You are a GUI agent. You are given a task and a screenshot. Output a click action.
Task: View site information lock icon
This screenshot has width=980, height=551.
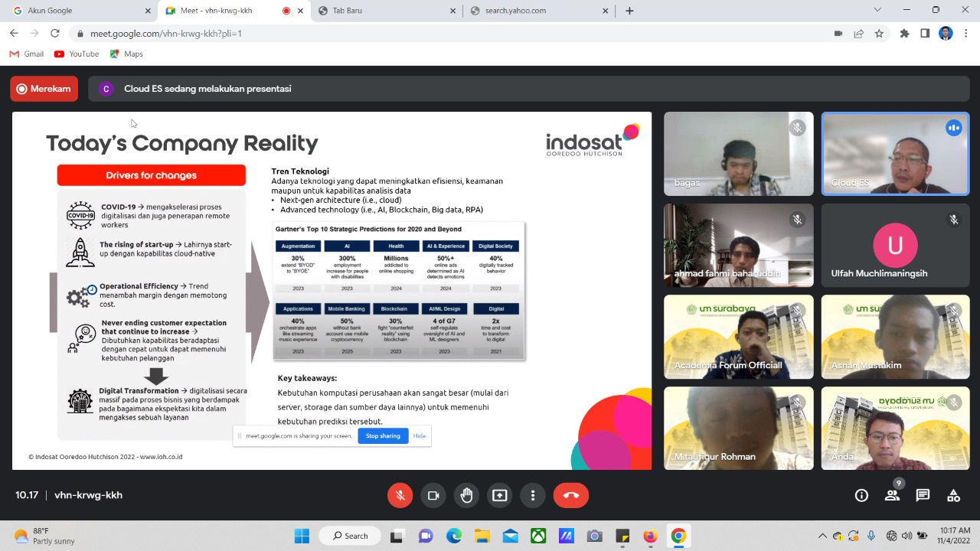click(x=80, y=34)
